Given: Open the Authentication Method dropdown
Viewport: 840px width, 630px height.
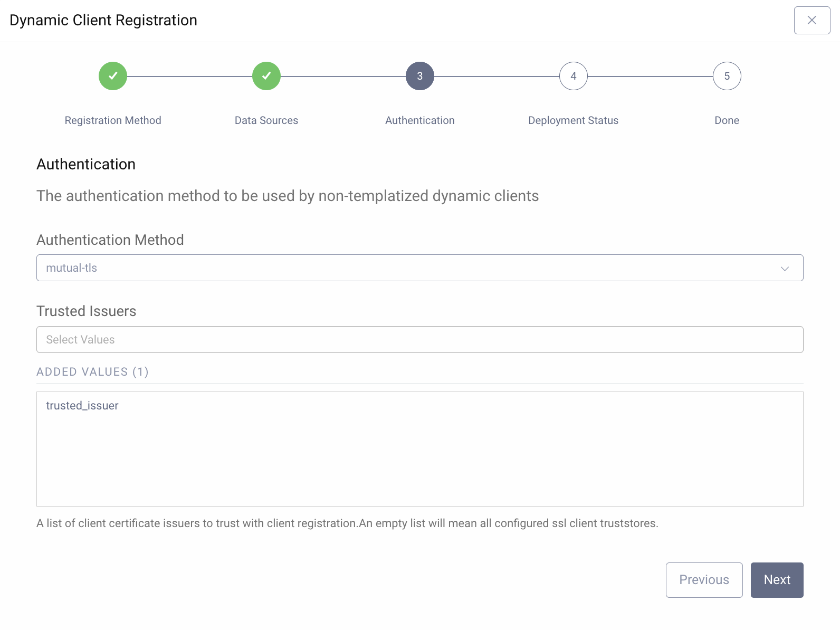Looking at the screenshot, I should pyautogui.click(x=420, y=268).
